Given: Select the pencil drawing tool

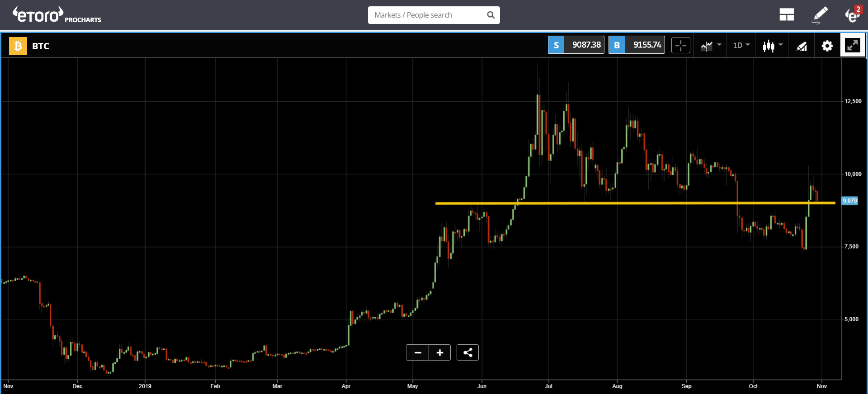Looking at the screenshot, I should pos(820,15).
